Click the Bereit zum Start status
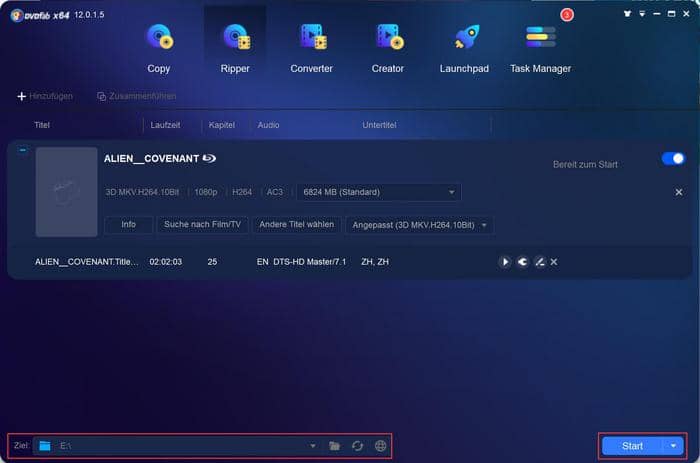Viewport: 700px width, 463px height. point(585,165)
